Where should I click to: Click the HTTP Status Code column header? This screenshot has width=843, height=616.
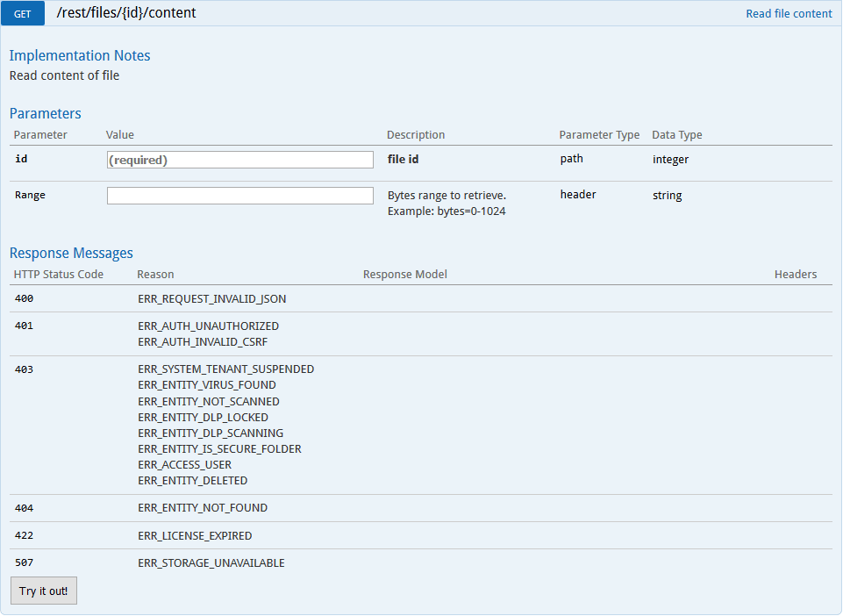coord(58,275)
